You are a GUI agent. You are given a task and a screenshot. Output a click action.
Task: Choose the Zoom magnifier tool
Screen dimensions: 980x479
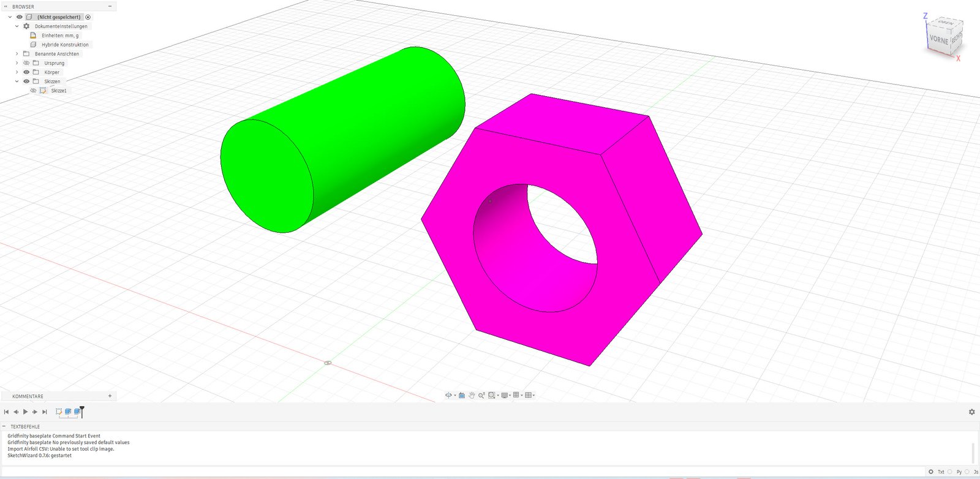[x=481, y=395]
